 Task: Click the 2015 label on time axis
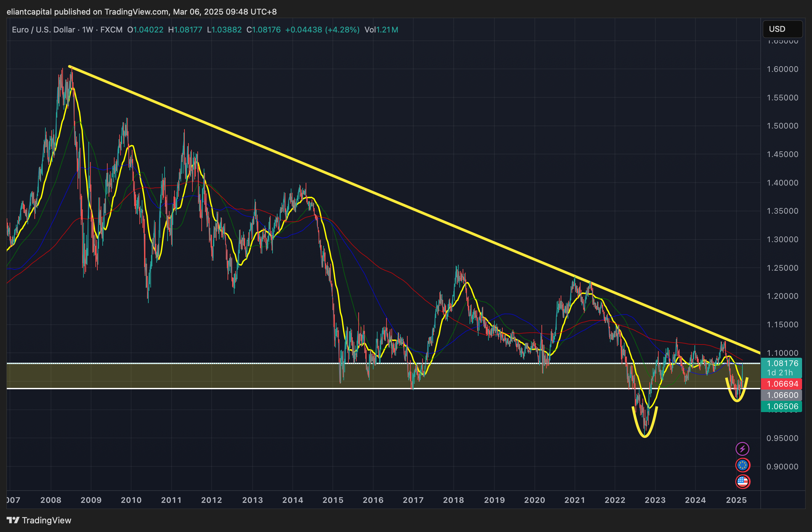click(x=333, y=500)
